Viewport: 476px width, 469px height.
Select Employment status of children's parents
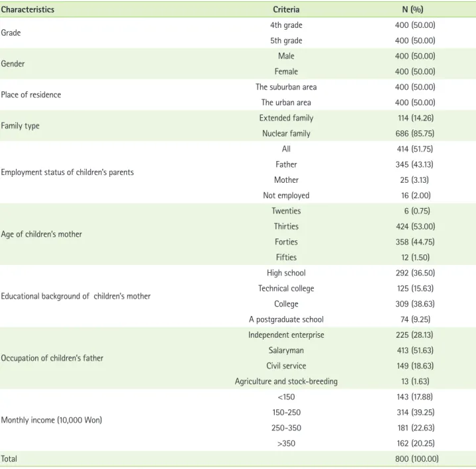point(68,172)
